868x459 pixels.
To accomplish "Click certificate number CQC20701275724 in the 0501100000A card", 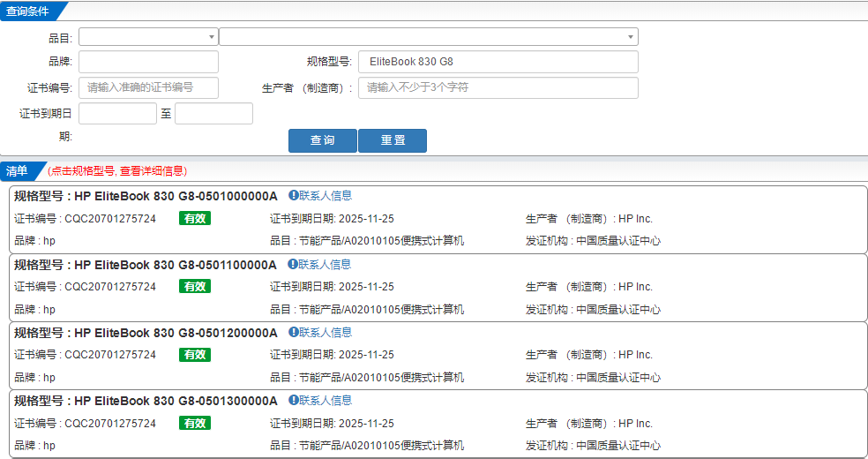I will pyautogui.click(x=110, y=287).
